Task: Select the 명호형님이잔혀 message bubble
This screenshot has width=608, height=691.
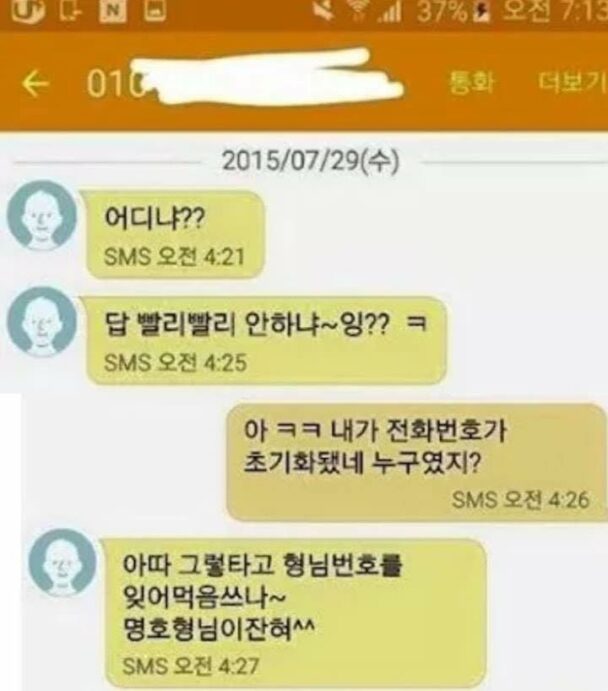Action: click(x=295, y=613)
